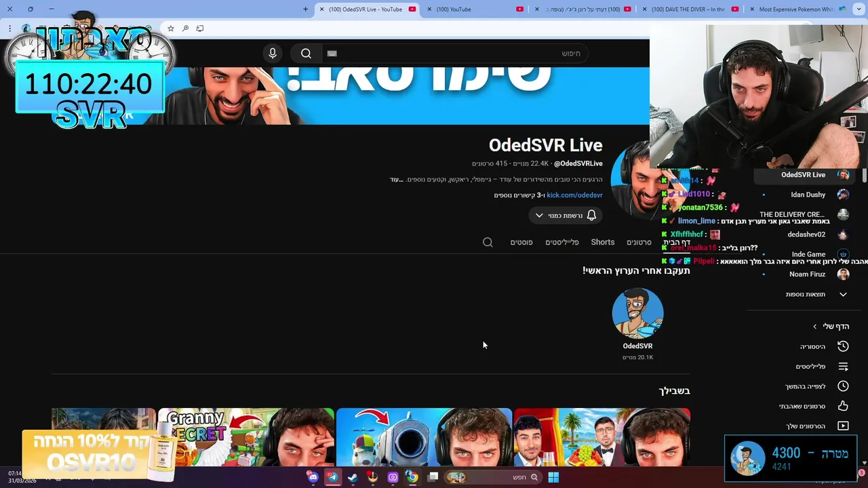Image resolution: width=868 pixels, height=488 pixels.
Task: Click the magnifier search button beside search box
Action: click(306, 54)
